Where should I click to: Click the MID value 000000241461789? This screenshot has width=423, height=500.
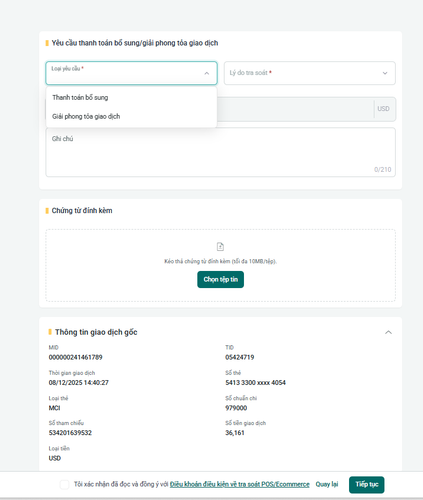pos(75,357)
